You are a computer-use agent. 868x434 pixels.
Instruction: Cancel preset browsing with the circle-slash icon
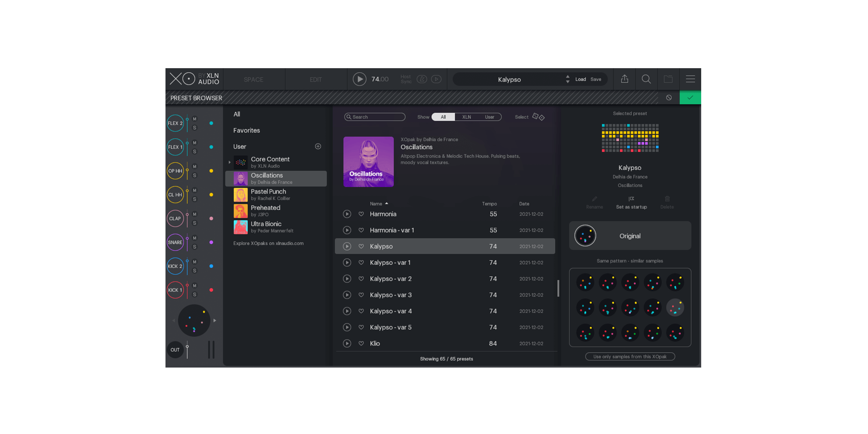[x=668, y=98]
